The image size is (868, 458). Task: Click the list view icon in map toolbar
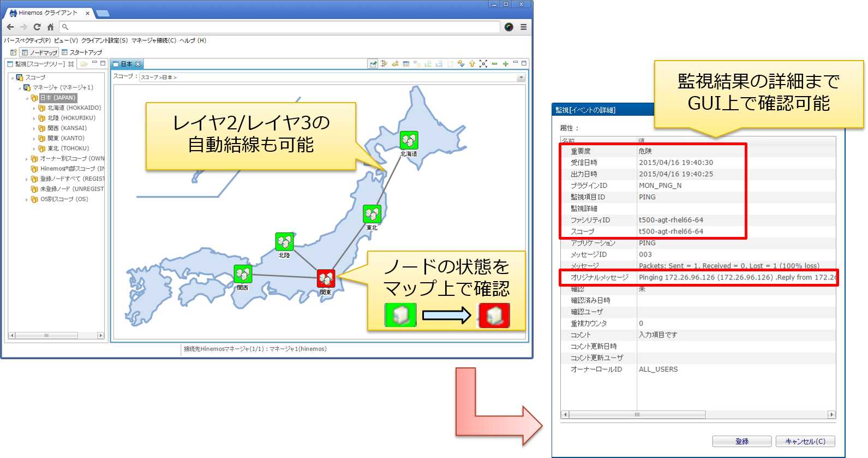click(406, 64)
